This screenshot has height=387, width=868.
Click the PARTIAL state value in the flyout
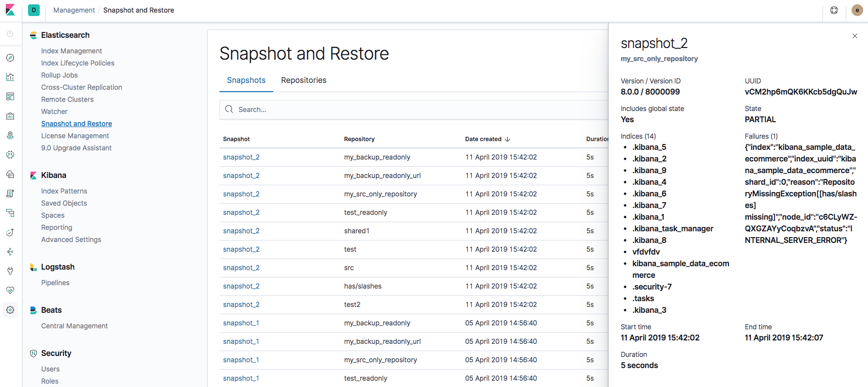(x=760, y=119)
